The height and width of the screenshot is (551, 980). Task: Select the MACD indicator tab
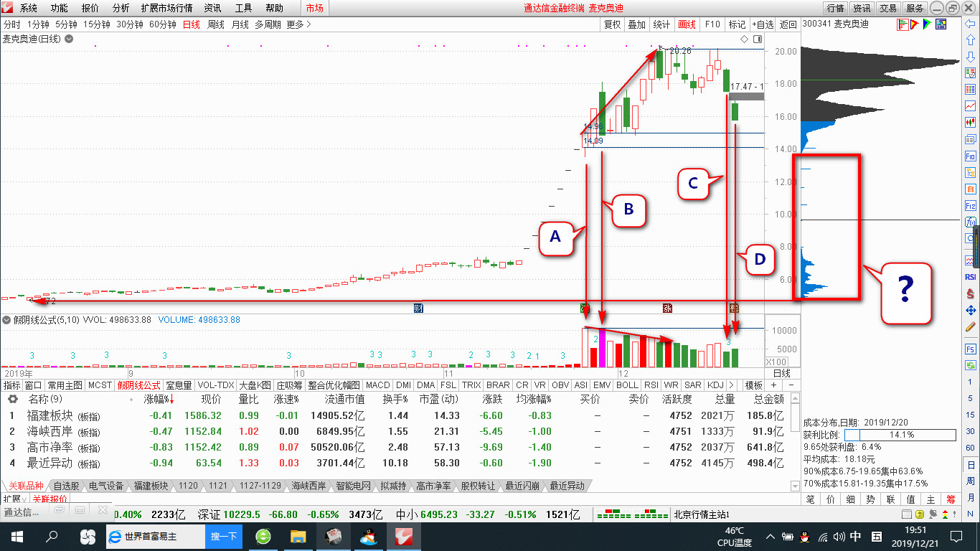[x=378, y=385]
